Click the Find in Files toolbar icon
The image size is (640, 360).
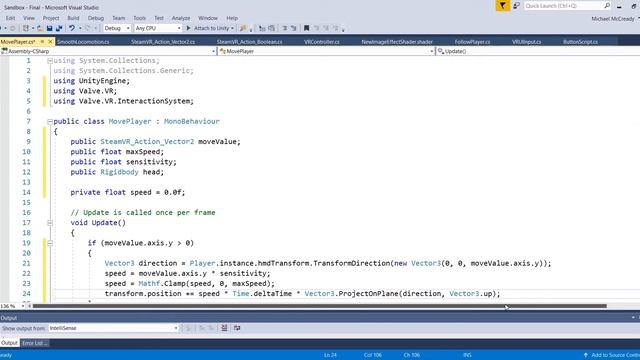[243, 28]
